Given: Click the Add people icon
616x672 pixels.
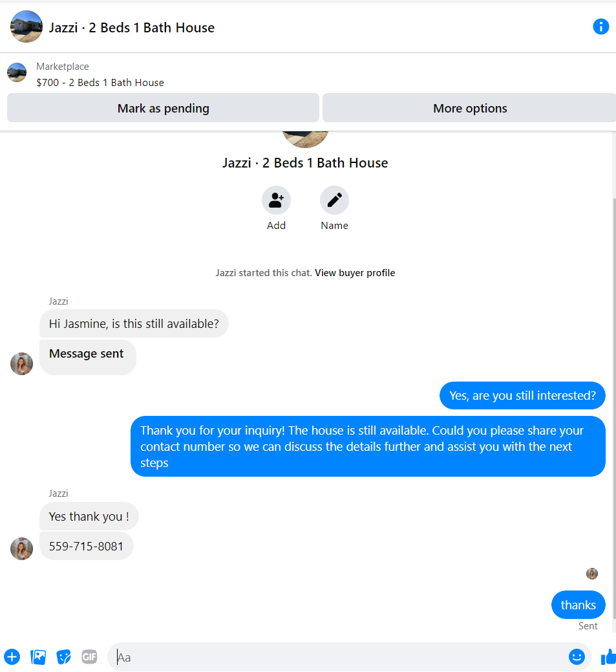Looking at the screenshot, I should tap(276, 200).
